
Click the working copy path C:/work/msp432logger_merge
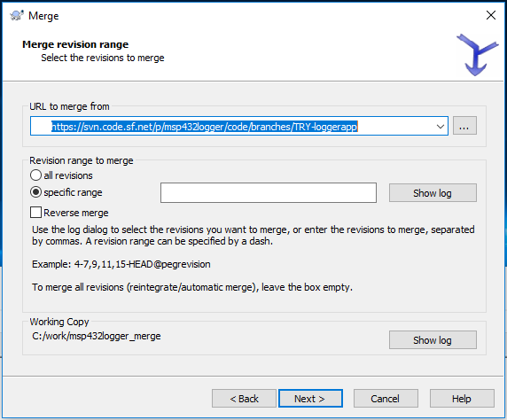click(x=97, y=336)
